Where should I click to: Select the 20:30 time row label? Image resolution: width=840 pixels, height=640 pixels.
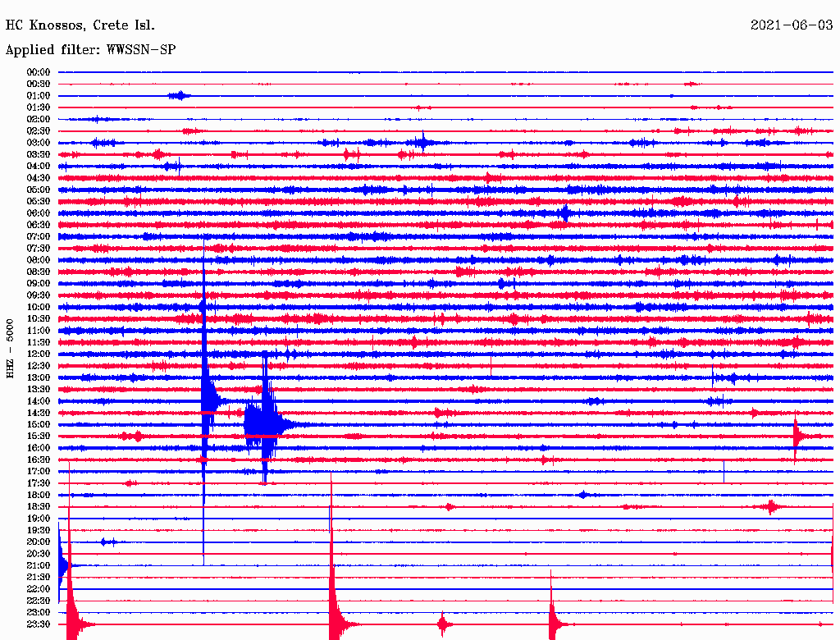[x=39, y=554]
